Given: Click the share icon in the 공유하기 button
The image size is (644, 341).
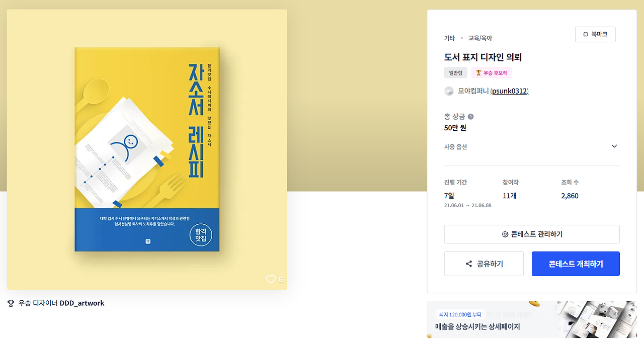Looking at the screenshot, I should coord(469,264).
